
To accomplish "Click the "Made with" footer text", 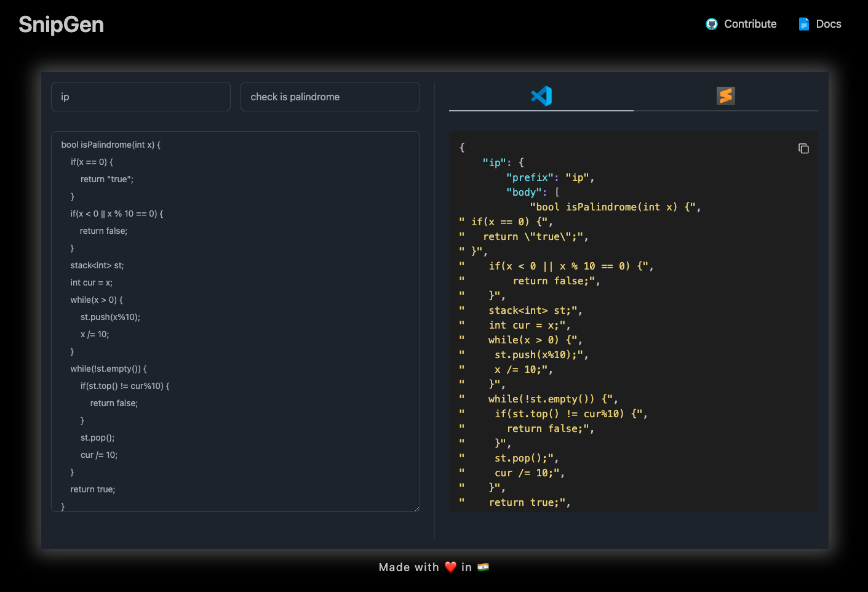I will 409,567.
